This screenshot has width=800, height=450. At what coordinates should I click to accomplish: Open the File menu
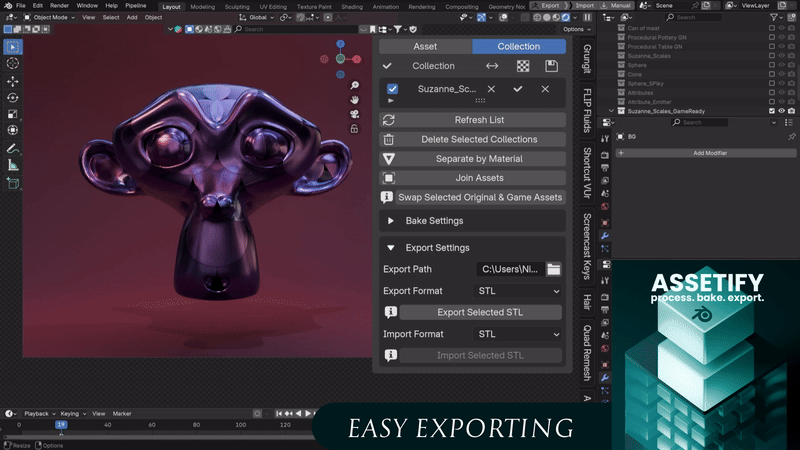coord(20,6)
